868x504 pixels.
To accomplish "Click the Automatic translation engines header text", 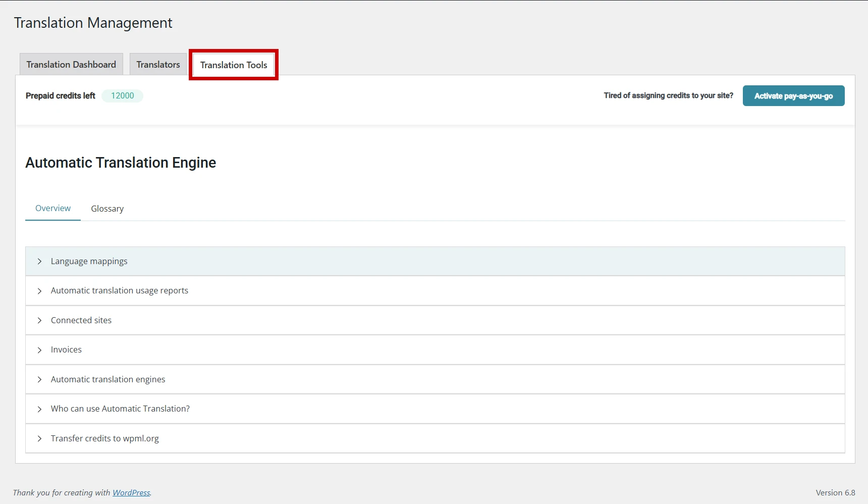I will point(107,379).
